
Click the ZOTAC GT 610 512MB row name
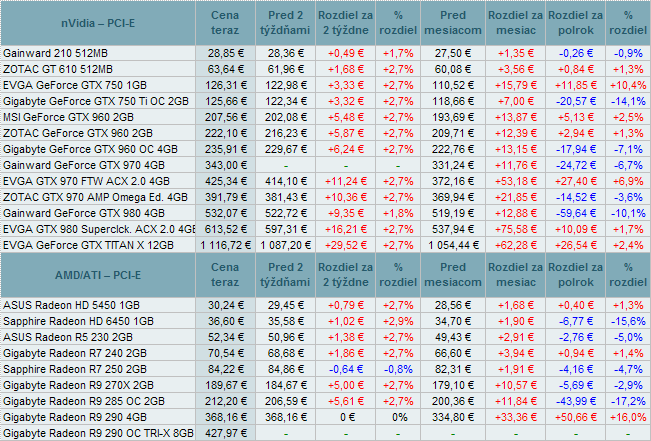point(58,69)
